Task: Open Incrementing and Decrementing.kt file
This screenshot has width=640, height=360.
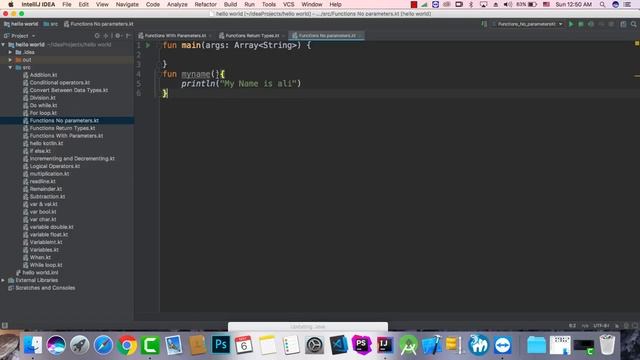Action: coord(72,159)
